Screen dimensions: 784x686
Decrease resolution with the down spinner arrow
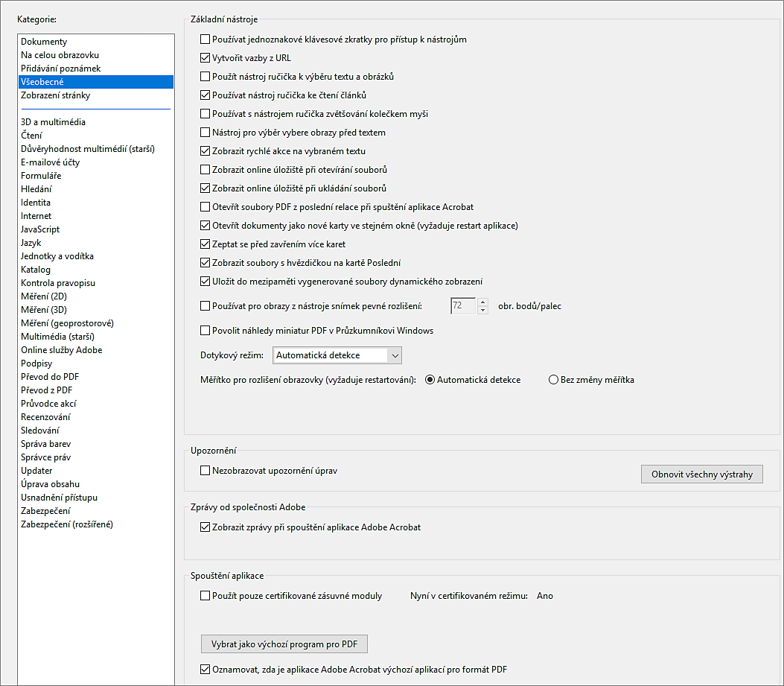(482, 310)
